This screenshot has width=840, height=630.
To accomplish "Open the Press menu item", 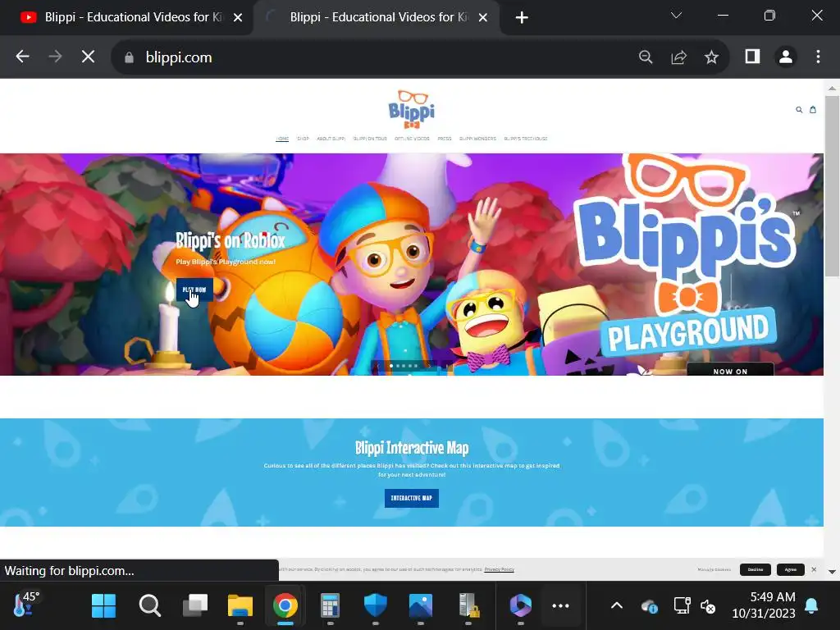I will pyautogui.click(x=445, y=139).
